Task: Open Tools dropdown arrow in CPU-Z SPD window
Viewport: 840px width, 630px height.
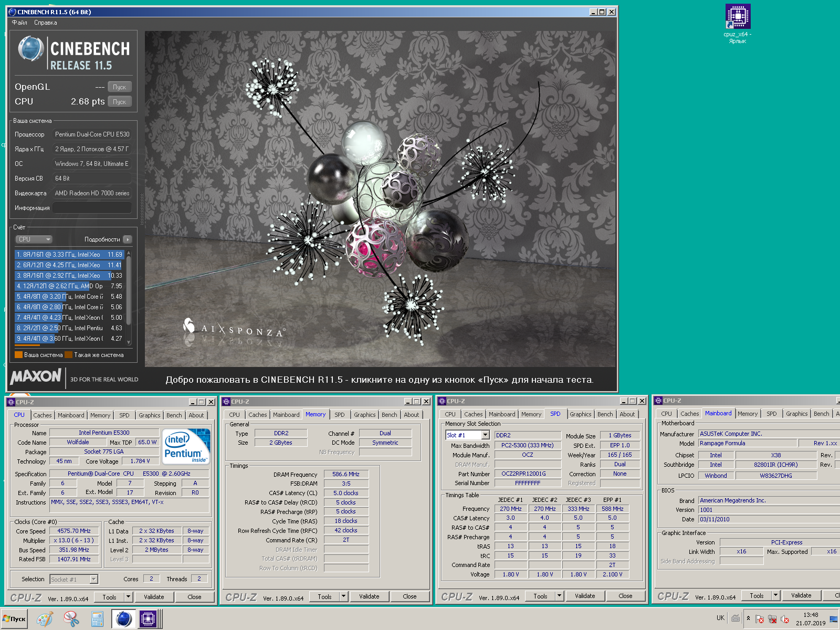Action: pyautogui.click(x=559, y=596)
